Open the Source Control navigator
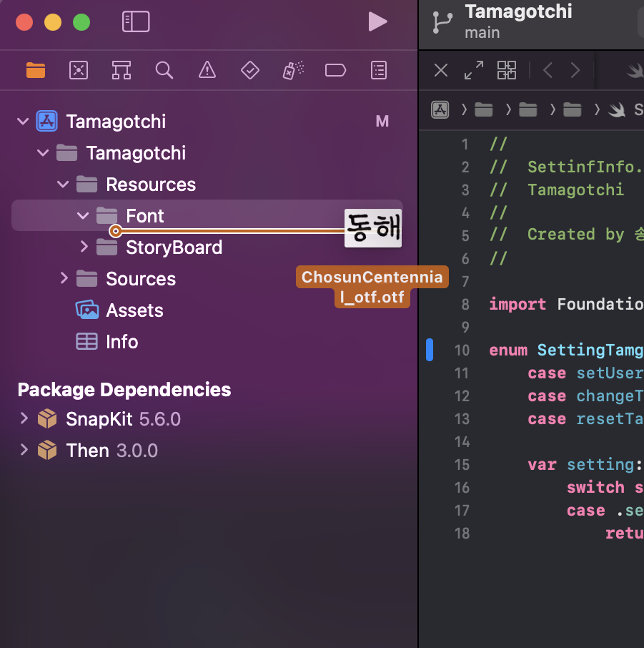The image size is (644, 648). pos(79,70)
